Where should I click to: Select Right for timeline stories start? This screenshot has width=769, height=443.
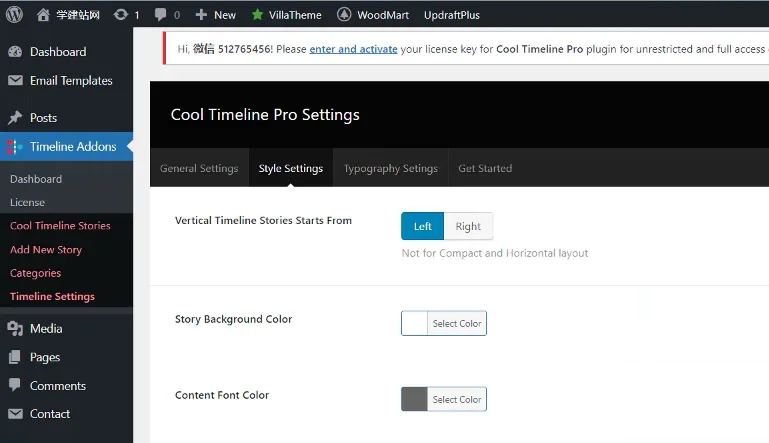(x=468, y=226)
